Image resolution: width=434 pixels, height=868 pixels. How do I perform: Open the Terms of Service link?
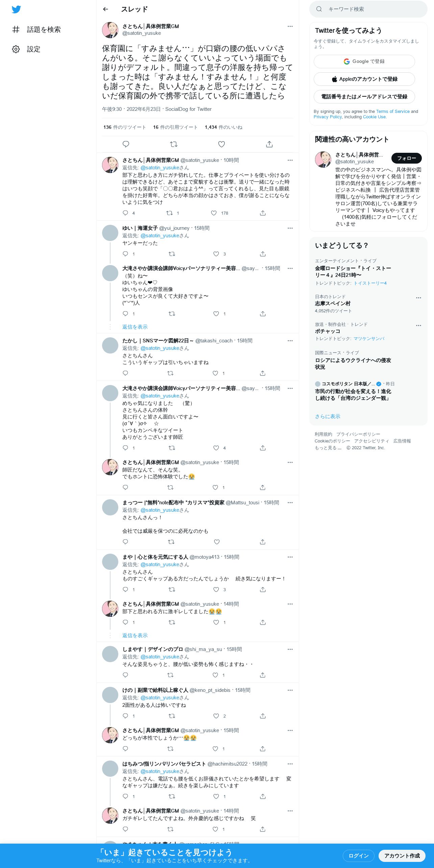(x=393, y=111)
